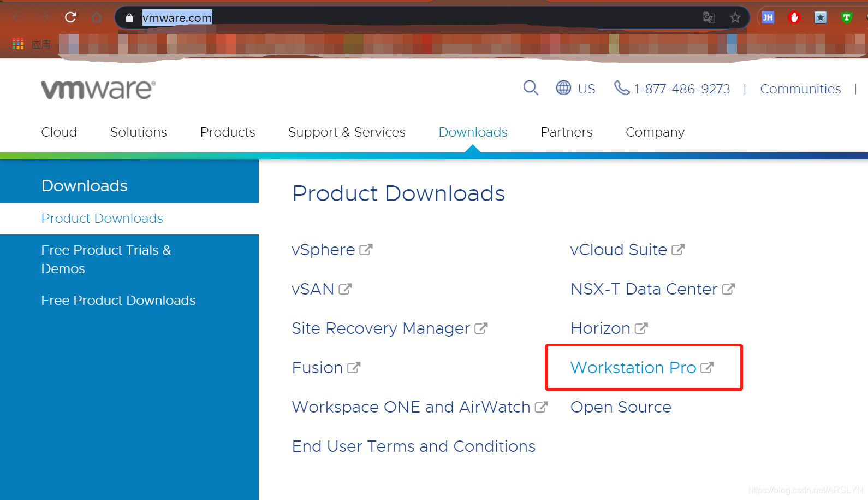868x500 pixels.
Task: Open the star picture extension icon
Action: point(821,17)
